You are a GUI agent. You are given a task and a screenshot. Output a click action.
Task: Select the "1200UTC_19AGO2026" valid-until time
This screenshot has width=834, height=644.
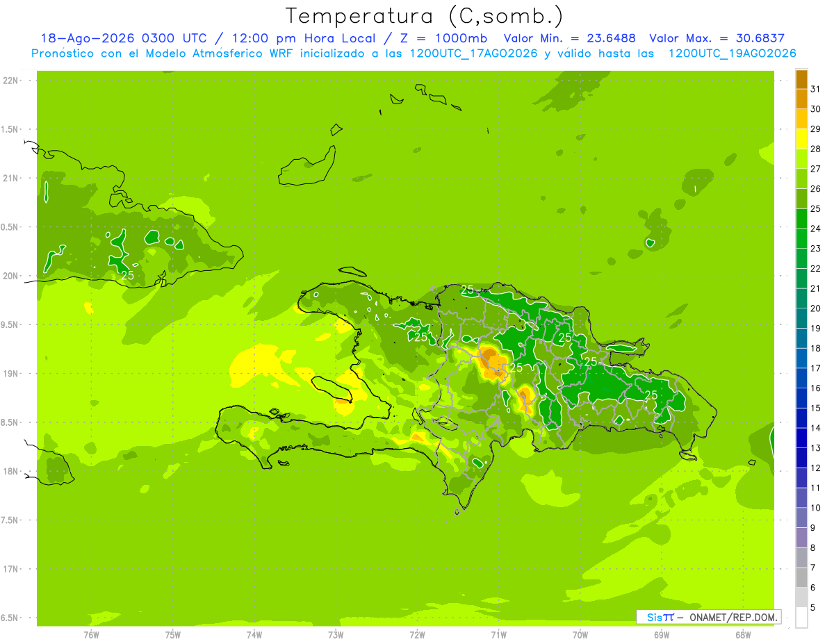click(732, 53)
